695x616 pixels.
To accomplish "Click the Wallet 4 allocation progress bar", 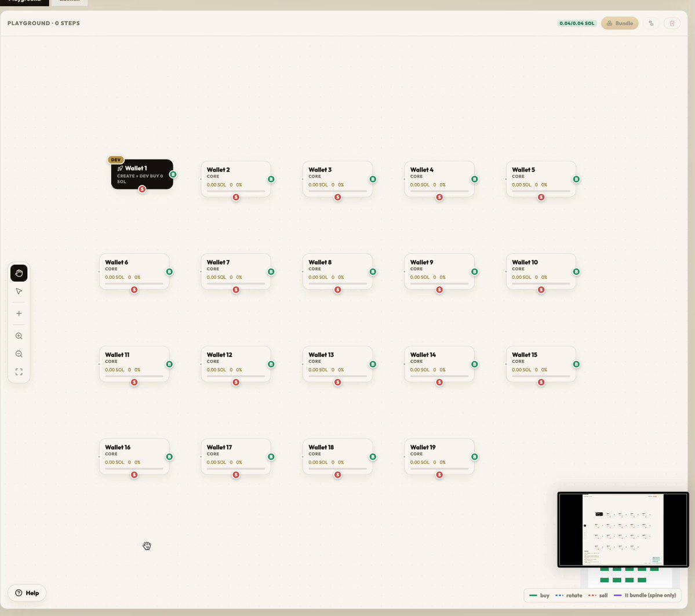I will tap(439, 191).
